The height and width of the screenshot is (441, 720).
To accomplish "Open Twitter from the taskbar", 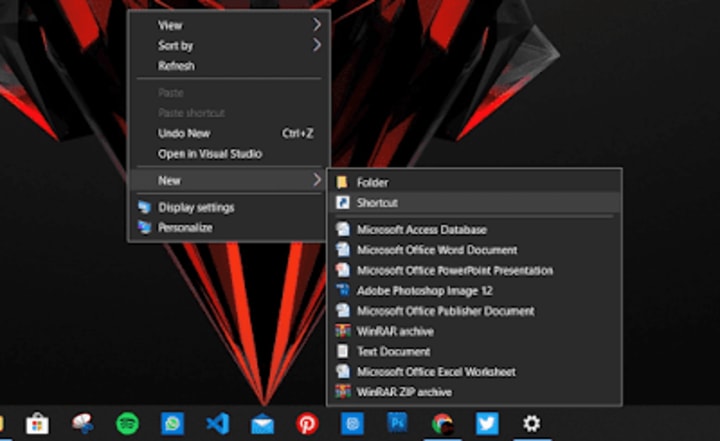I will [x=487, y=423].
